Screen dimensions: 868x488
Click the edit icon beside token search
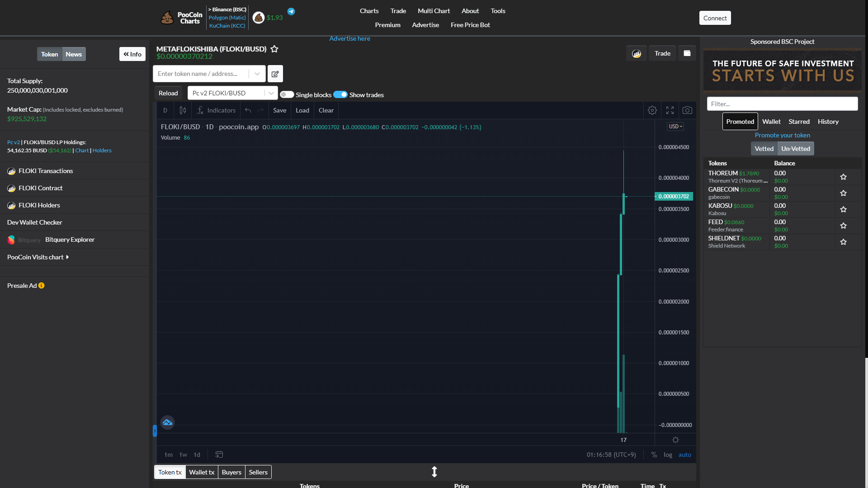(275, 74)
